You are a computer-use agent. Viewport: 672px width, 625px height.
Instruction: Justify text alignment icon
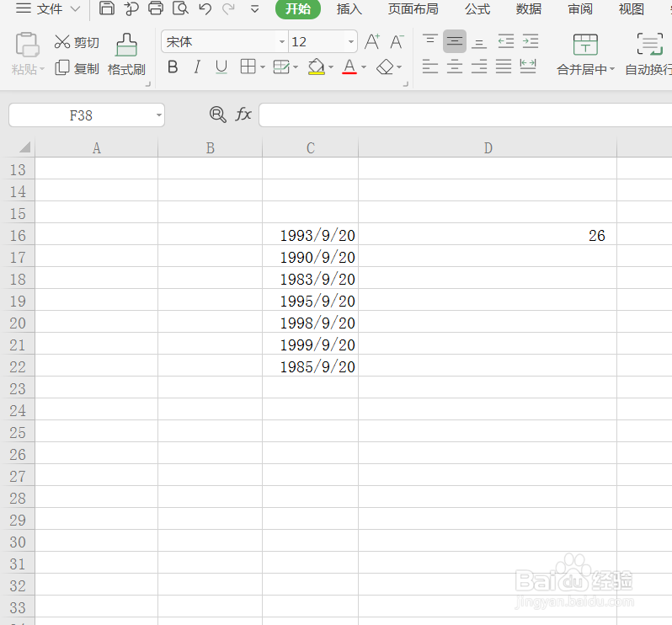click(503, 67)
